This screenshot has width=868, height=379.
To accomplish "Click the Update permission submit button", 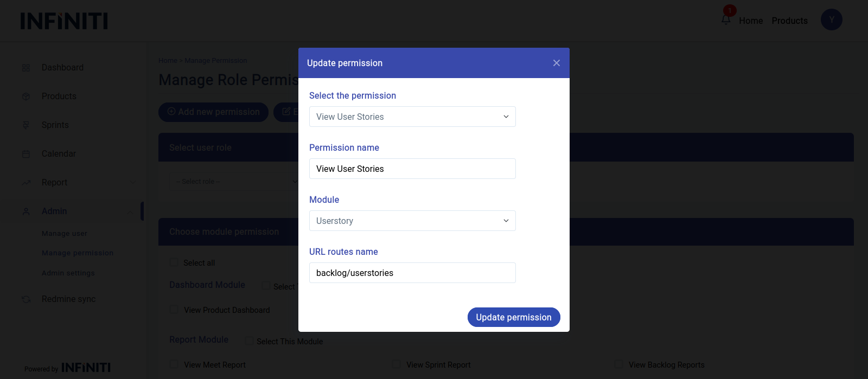I will 514,317.
